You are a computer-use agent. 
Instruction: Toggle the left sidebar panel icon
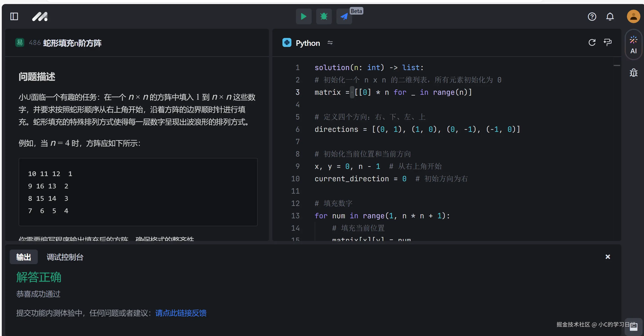14,16
